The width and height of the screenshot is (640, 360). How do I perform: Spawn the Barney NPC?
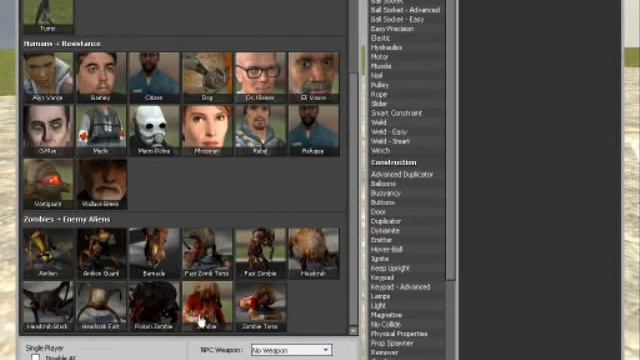tap(101, 77)
